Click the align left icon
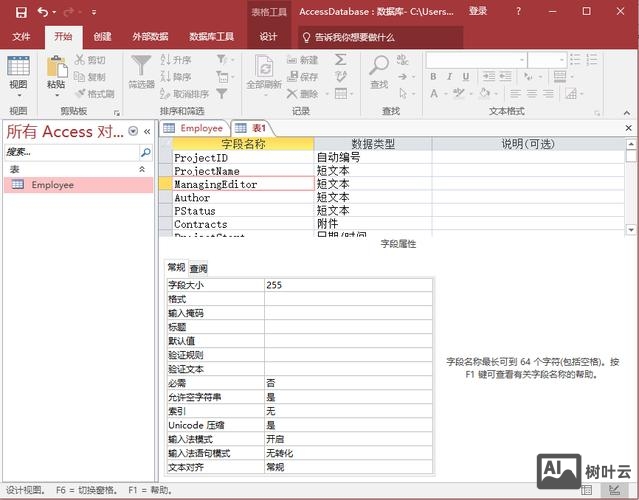639x500 pixels. pos(516,94)
